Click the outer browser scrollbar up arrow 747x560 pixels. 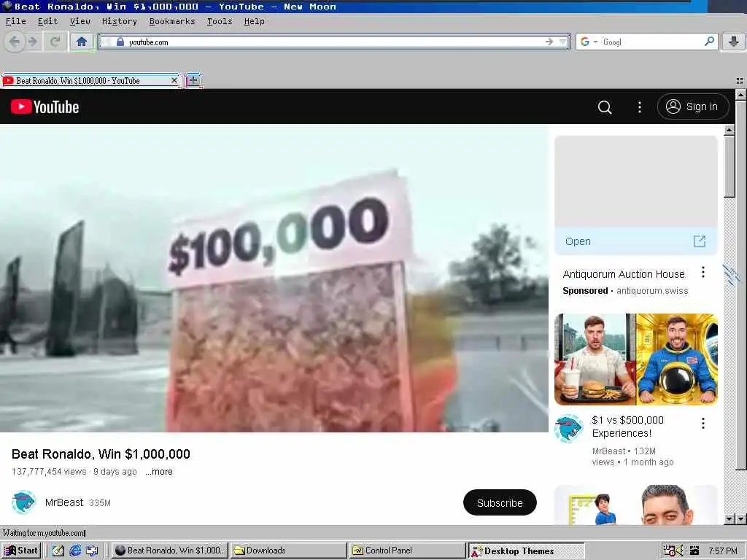(x=741, y=95)
